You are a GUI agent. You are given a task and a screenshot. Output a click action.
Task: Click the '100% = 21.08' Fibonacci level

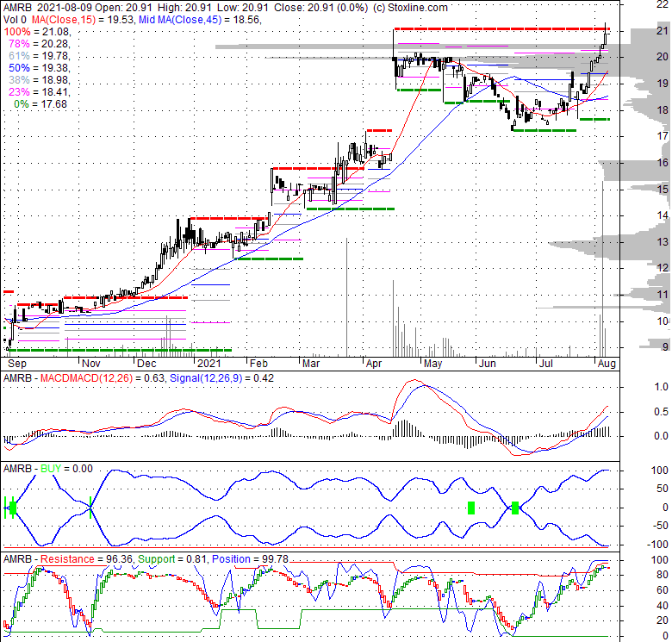36,32
